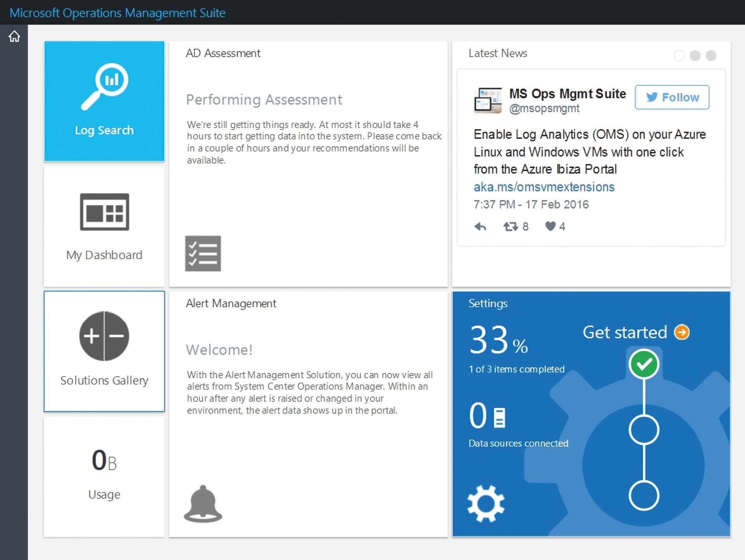The image size is (745, 560).
Task: Click the Alert Management bell icon
Action: 203,503
